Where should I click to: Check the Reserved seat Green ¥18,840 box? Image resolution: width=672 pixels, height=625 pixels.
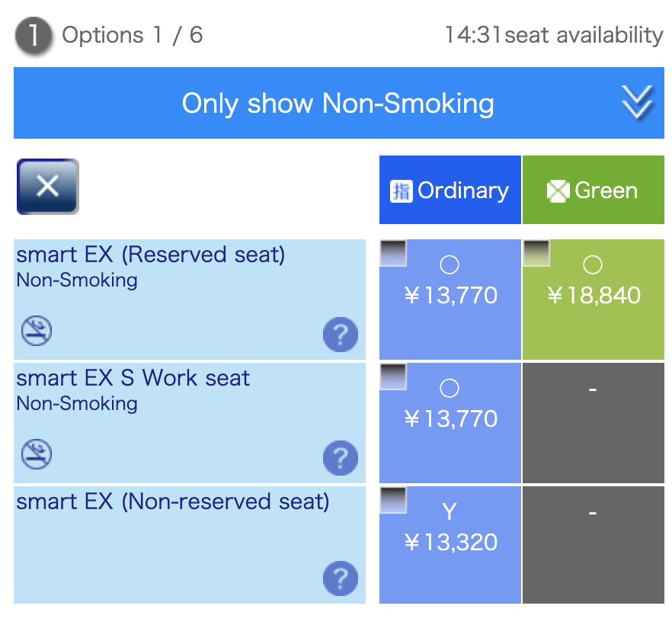[536, 253]
